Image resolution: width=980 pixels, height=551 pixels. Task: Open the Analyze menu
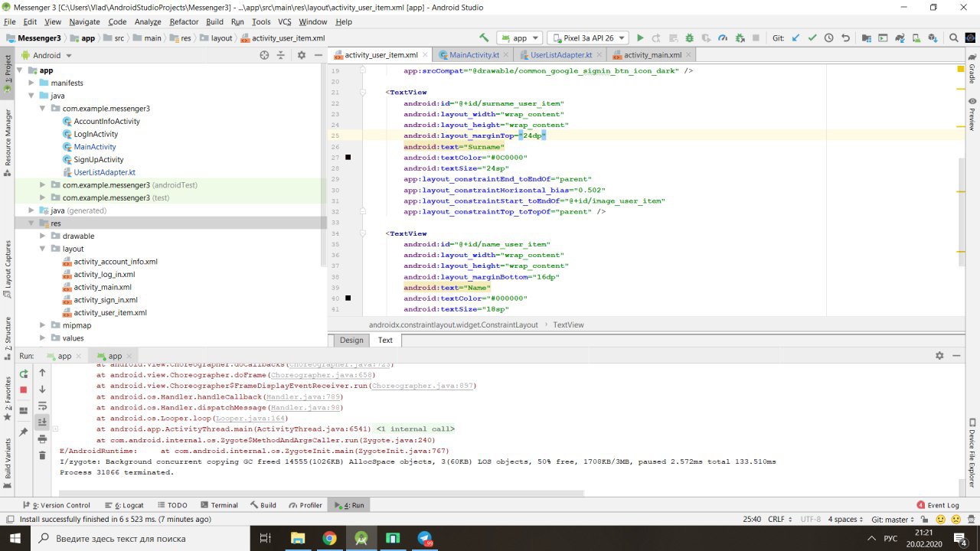click(x=148, y=22)
